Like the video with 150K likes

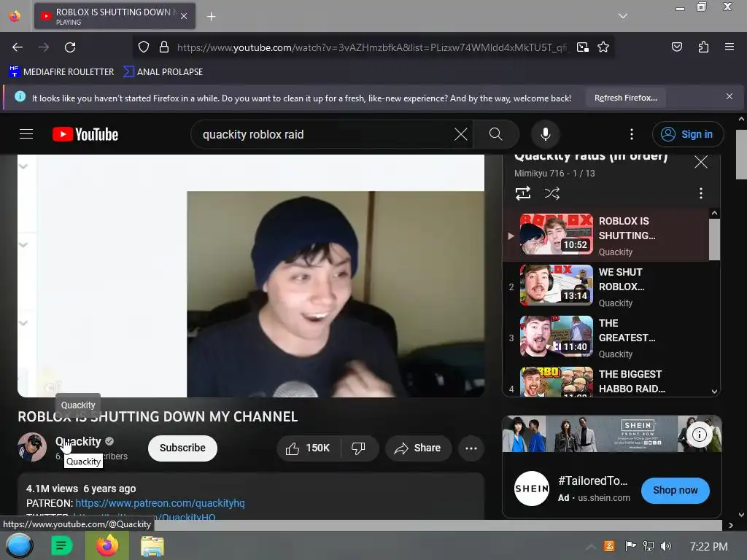(309, 448)
